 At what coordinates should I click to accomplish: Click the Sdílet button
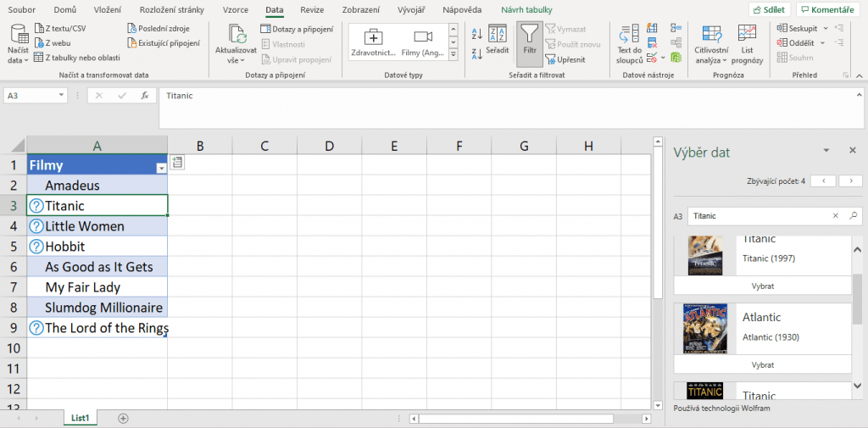point(770,9)
